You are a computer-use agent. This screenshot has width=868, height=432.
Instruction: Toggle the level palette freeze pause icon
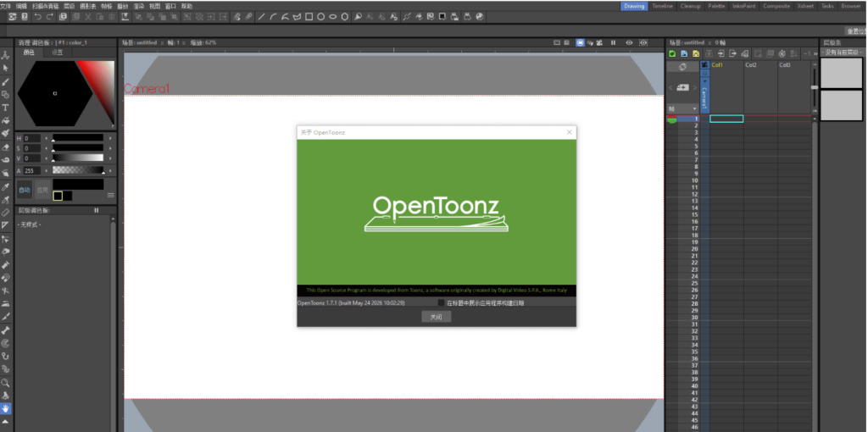97,210
